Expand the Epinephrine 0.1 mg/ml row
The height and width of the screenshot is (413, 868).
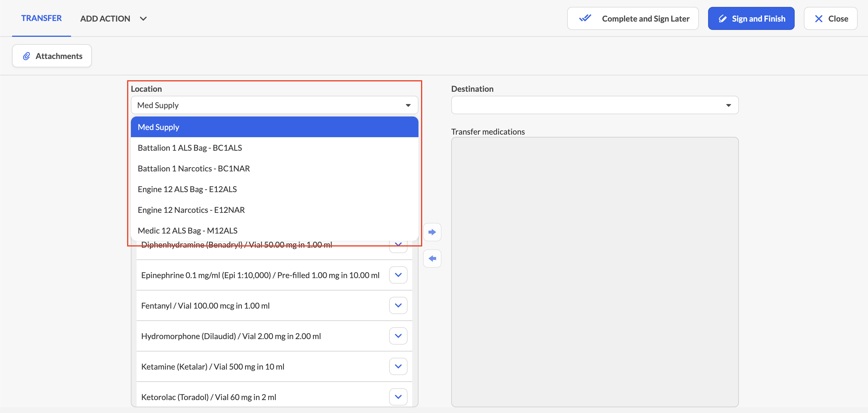pos(398,275)
